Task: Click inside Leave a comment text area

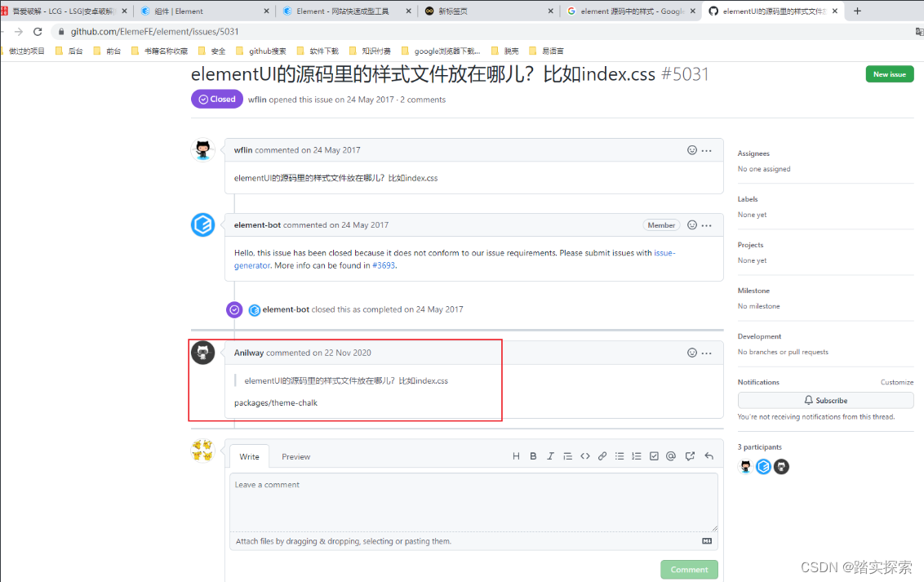Action: tap(473, 503)
